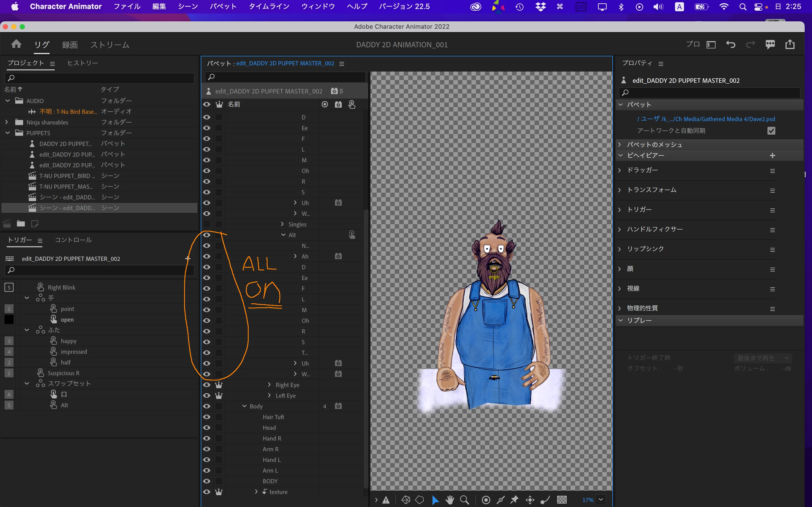Select the Dragger tool icon
Viewport: 812px width, 507px height.
(x=530, y=500)
